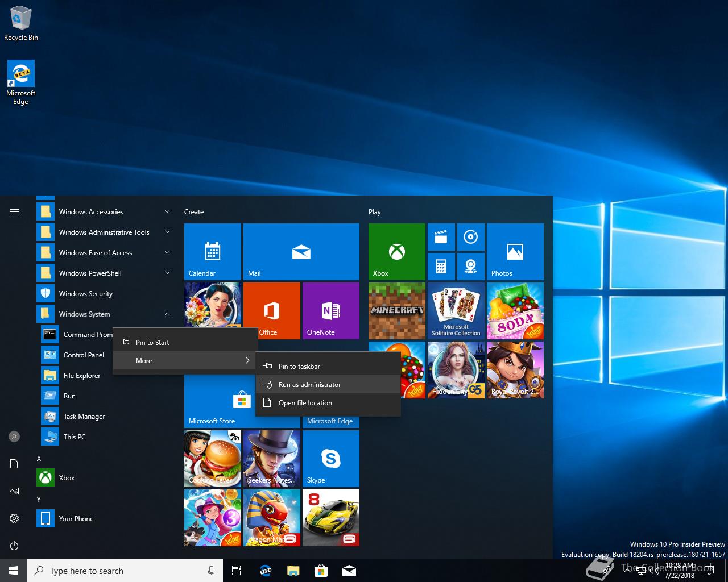Image resolution: width=728 pixels, height=582 pixels.
Task: Click the Start menu hamburger icon
Action: click(x=14, y=212)
